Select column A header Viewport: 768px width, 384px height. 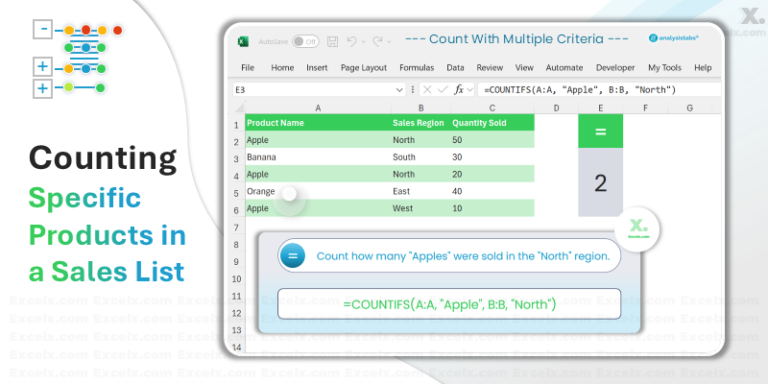[x=318, y=108]
